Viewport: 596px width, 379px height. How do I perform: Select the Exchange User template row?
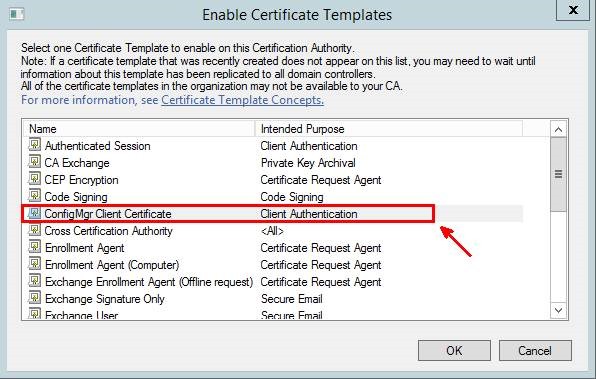(x=272, y=315)
